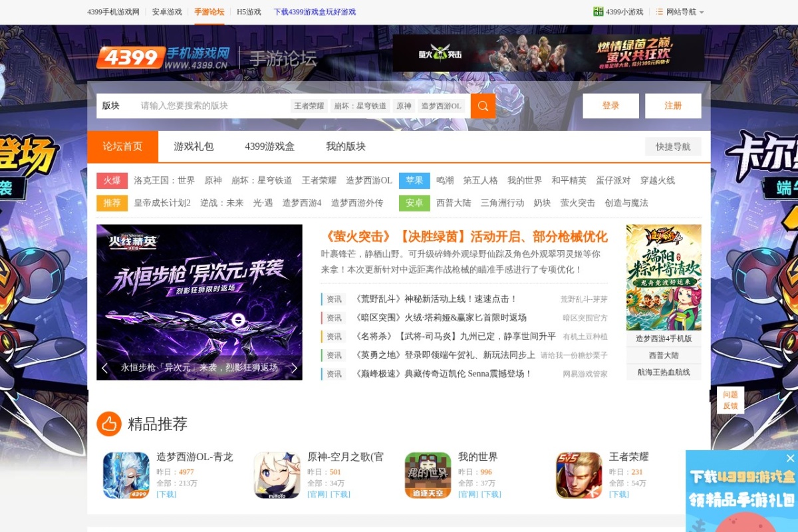Click the 安卓 category label
The height and width of the screenshot is (532, 798).
[414, 203]
